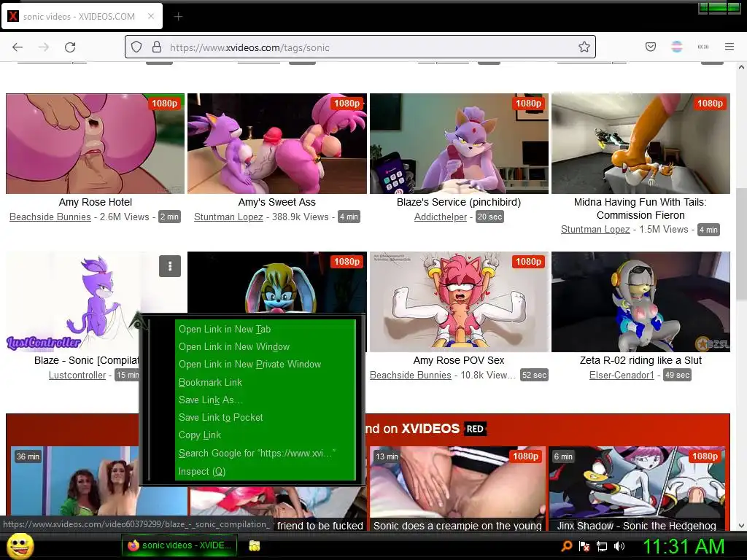Image resolution: width=747 pixels, height=560 pixels.
Task: Click the vertical scrollbar thumb
Action: (x=741, y=244)
